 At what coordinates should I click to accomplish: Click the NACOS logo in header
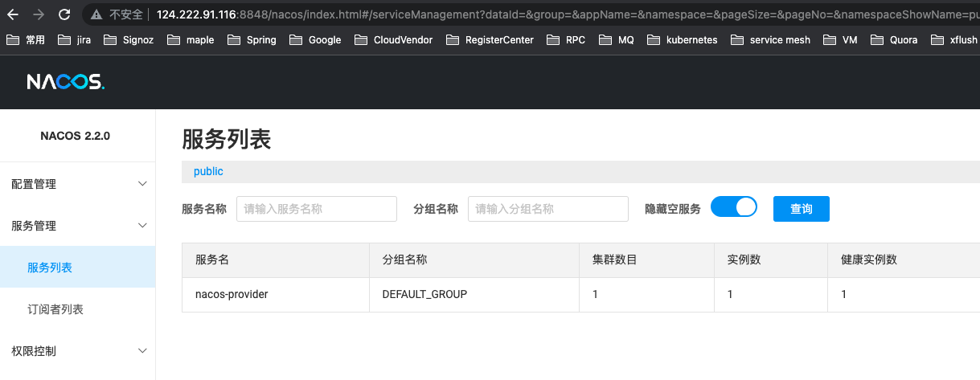click(x=65, y=82)
